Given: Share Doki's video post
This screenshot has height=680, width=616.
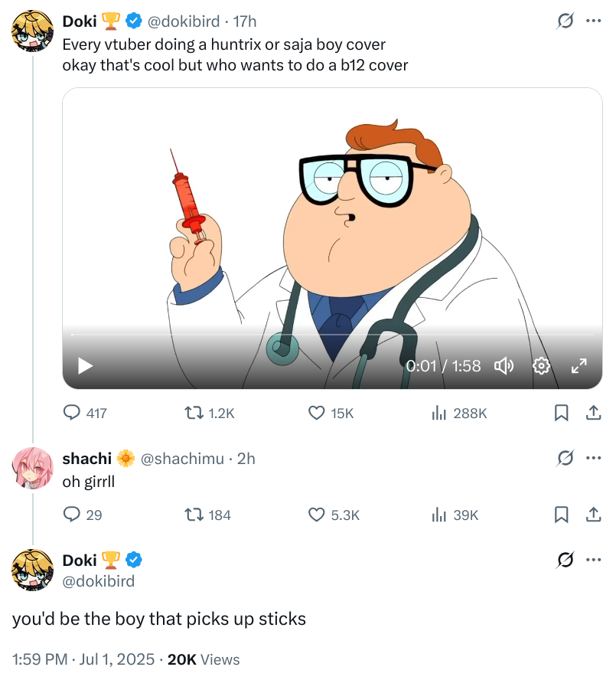Looking at the screenshot, I should pos(592,413).
